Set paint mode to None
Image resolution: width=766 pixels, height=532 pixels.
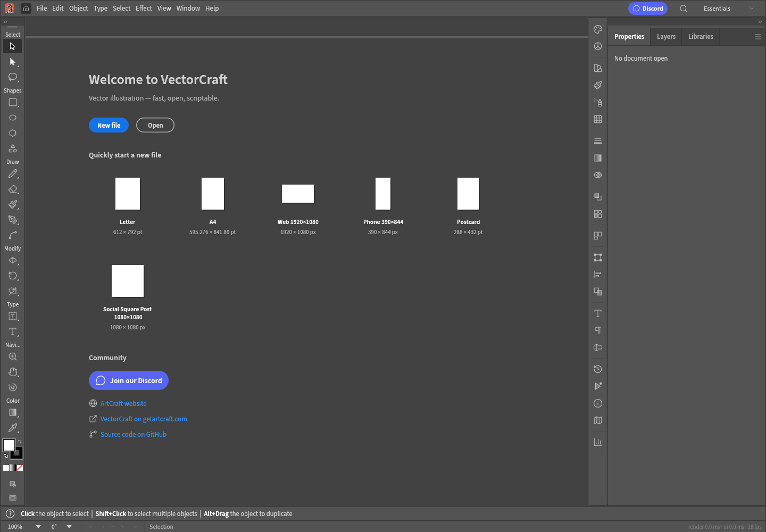pos(20,468)
